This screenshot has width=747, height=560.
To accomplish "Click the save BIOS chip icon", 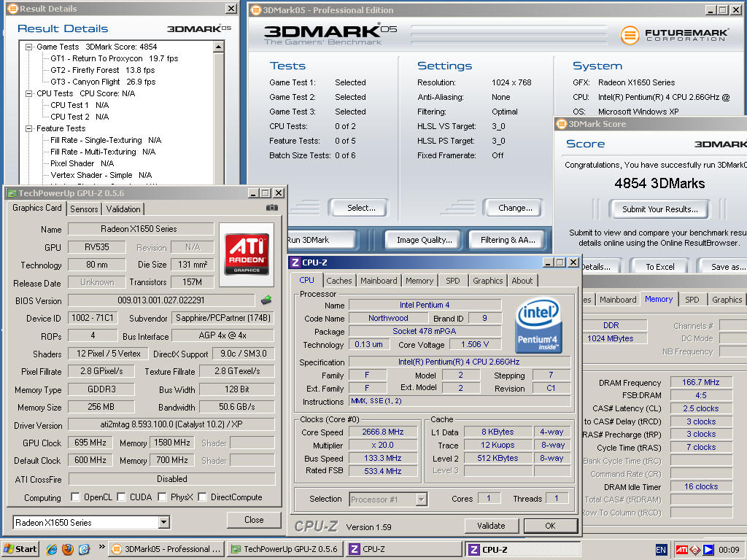I will (267, 300).
